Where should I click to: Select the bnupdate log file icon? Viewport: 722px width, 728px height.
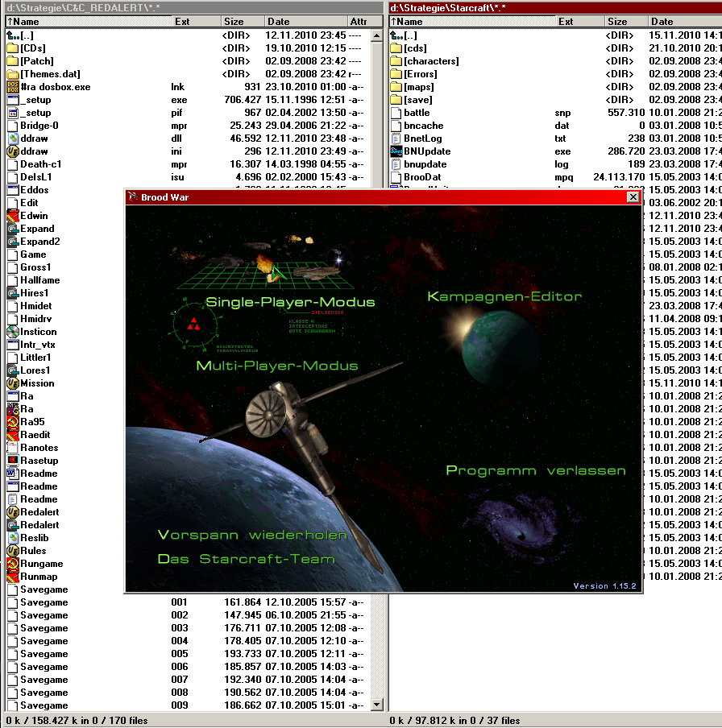(x=396, y=164)
